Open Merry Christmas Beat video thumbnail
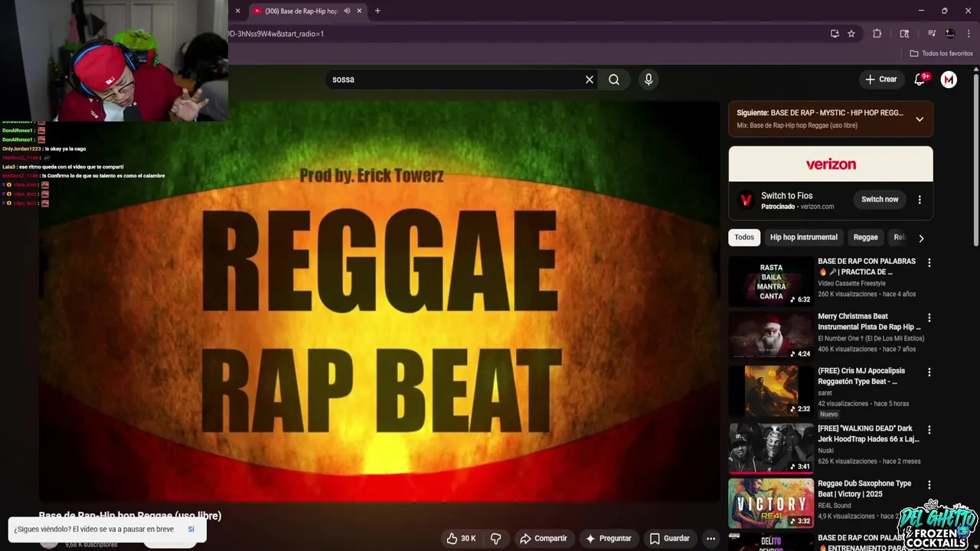Screen dimensions: 980x551 (x=771, y=336)
